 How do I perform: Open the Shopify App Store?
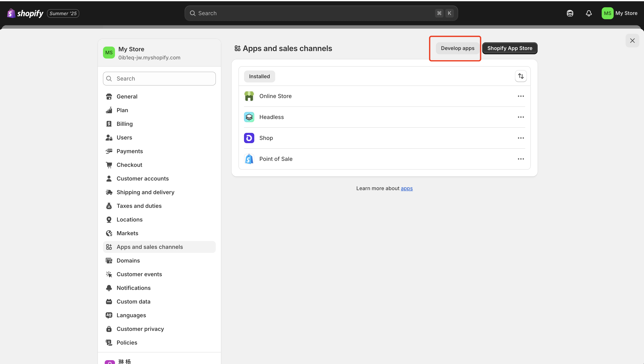[510, 48]
